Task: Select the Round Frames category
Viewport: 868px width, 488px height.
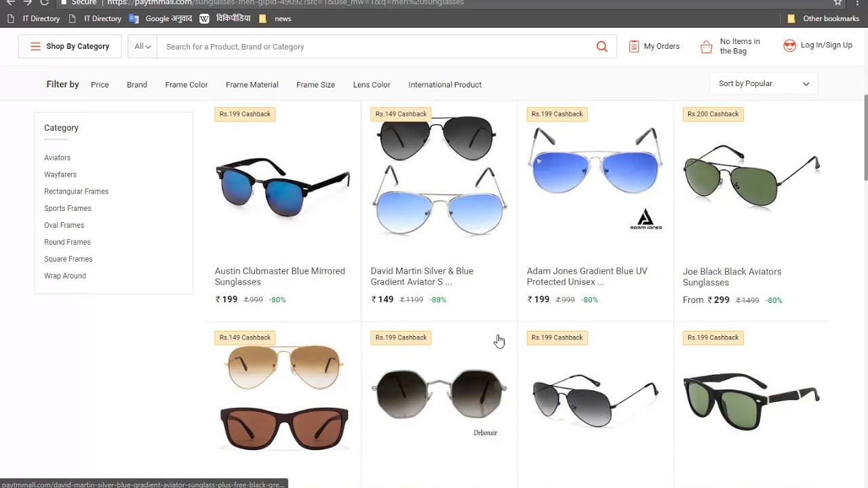Action: [x=67, y=242]
